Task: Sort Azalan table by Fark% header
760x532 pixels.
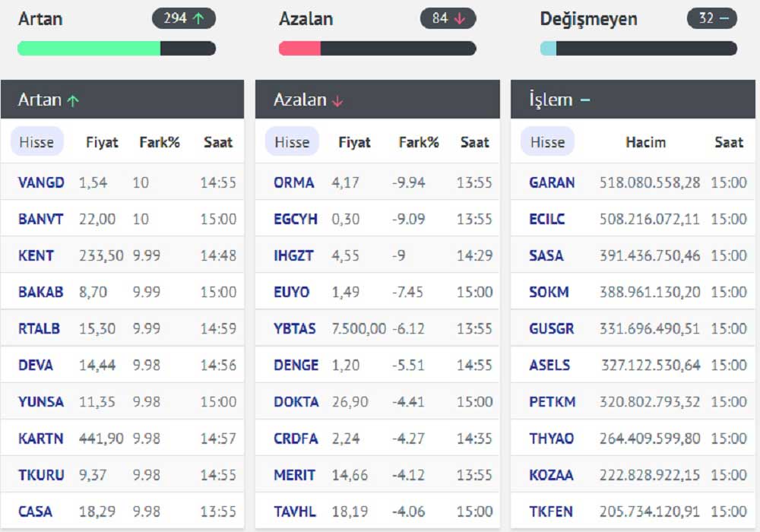Action: [x=418, y=142]
